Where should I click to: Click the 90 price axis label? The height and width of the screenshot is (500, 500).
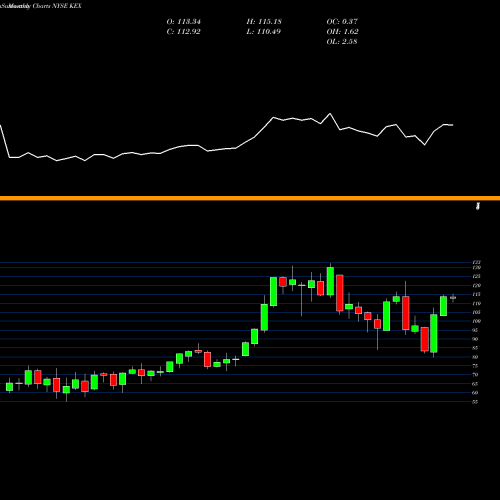coord(475,339)
